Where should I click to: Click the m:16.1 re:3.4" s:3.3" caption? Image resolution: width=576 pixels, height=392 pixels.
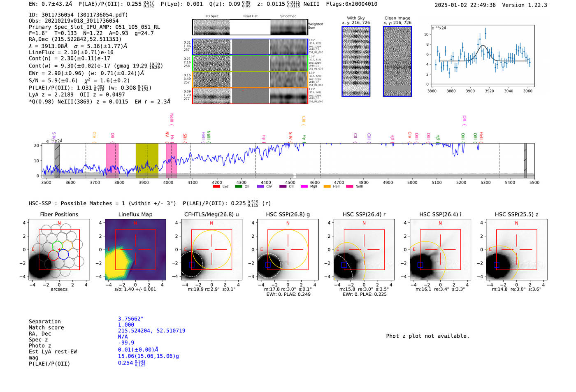(x=440, y=289)
